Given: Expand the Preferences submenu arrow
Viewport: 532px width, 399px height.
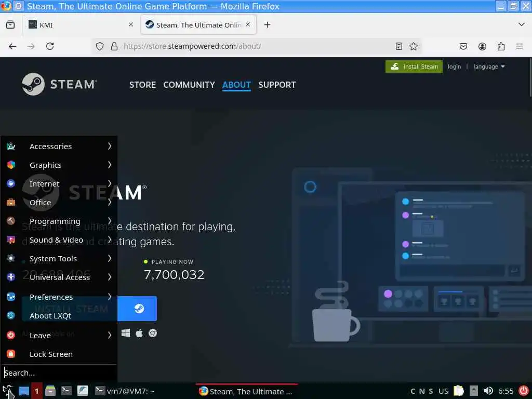Looking at the screenshot, I should 110,297.
